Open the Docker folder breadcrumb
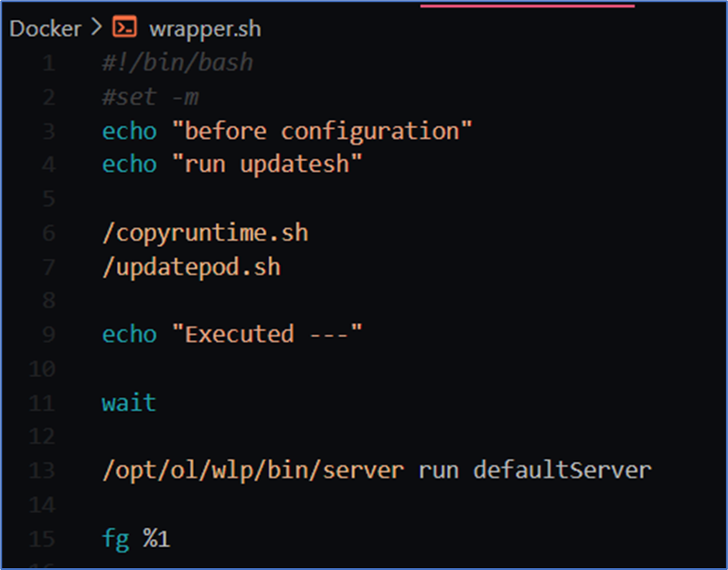Viewport: 728px width, 570px height. pos(45,28)
